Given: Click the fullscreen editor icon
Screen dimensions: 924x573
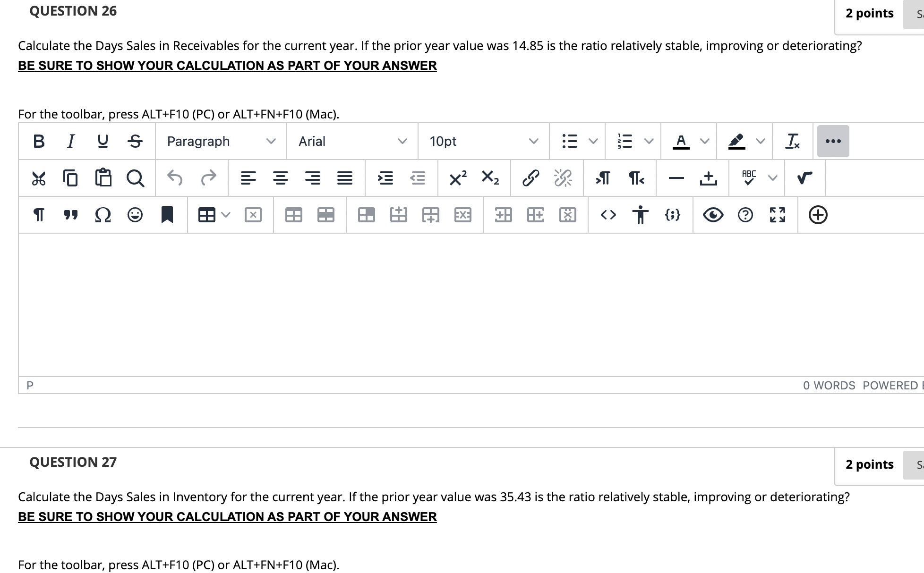Looking at the screenshot, I should click(777, 215).
